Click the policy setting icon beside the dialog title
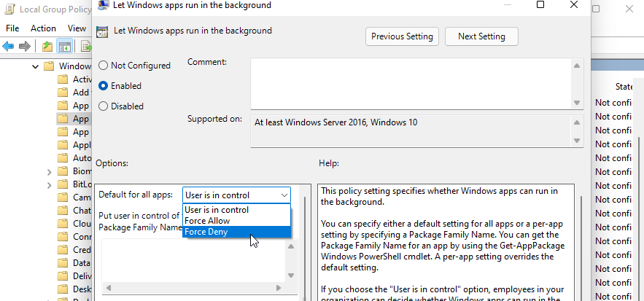Viewport: 644px width, 301px height. point(102,31)
